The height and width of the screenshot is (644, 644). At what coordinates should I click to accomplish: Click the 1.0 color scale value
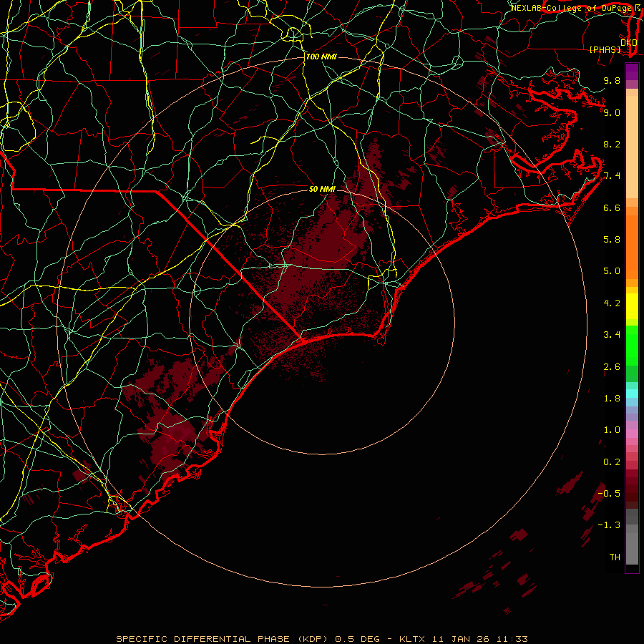click(x=612, y=430)
